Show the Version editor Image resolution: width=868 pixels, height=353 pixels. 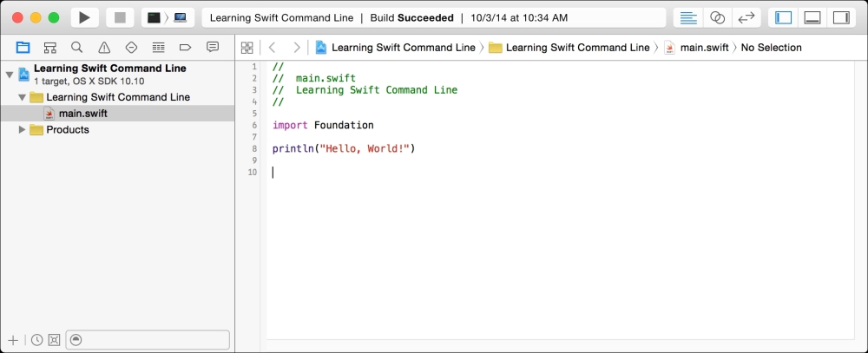tap(746, 17)
